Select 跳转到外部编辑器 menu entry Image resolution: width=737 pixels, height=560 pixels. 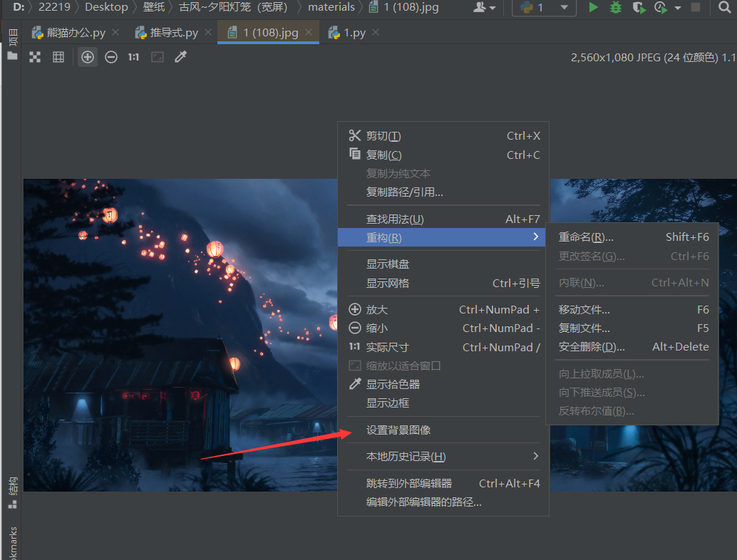[443, 484]
